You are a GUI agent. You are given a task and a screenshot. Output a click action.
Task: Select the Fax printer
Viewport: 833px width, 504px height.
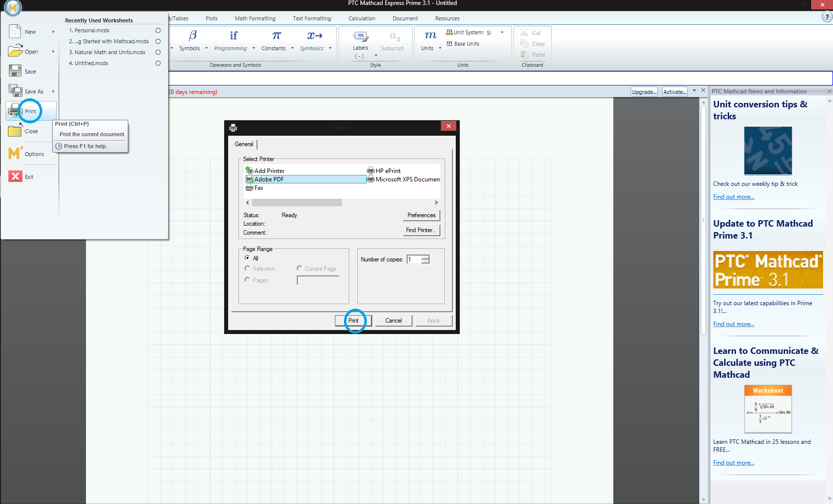254,188
